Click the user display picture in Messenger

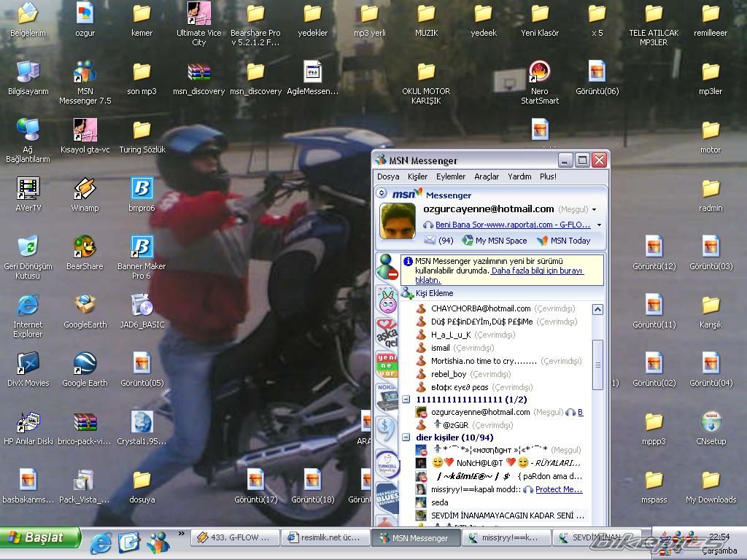(x=398, y=220)
